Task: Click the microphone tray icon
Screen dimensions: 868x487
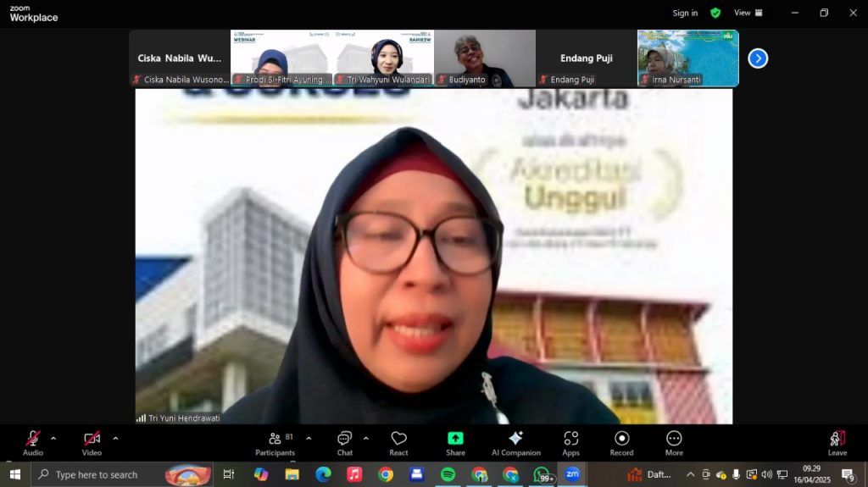Action: [737, 474]
